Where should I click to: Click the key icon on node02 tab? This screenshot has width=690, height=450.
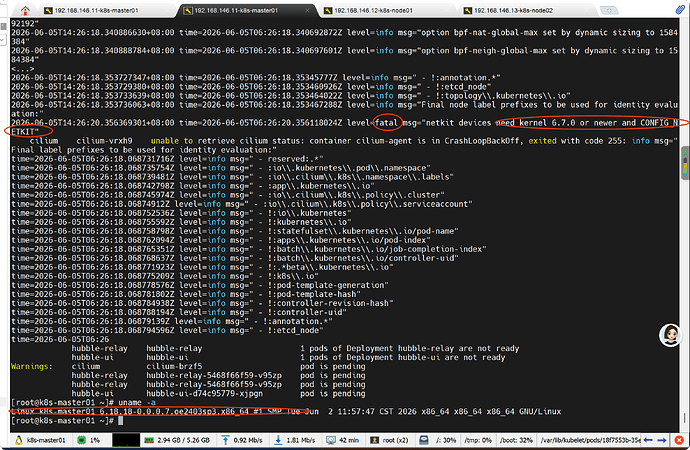pyautogui.click(x=468, y=11)
